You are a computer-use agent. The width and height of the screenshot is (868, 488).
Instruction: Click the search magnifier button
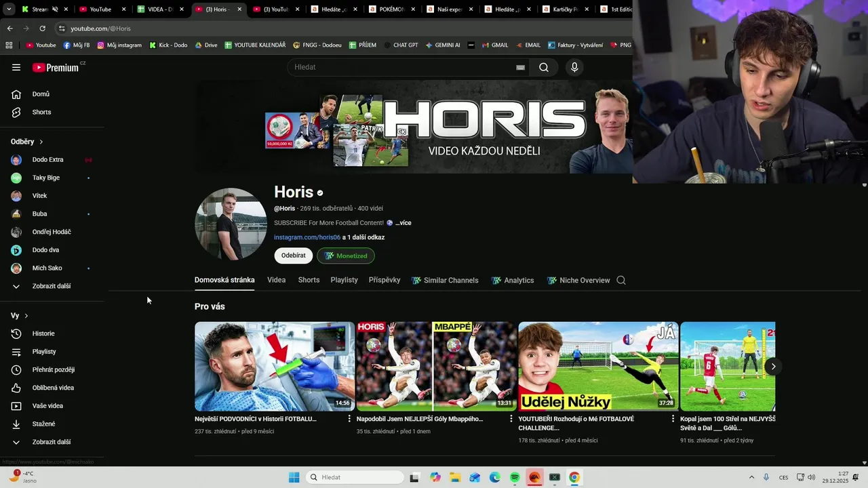point(544,67)
